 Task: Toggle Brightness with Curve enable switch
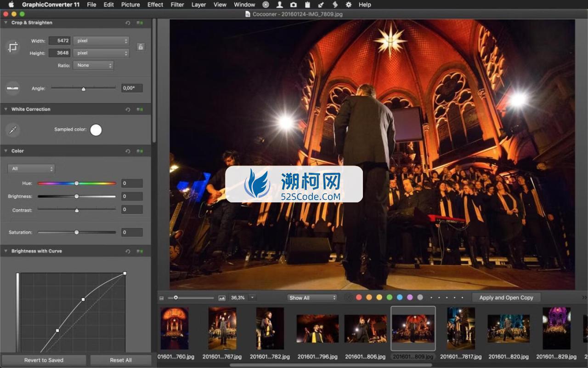tap(140, 252)
